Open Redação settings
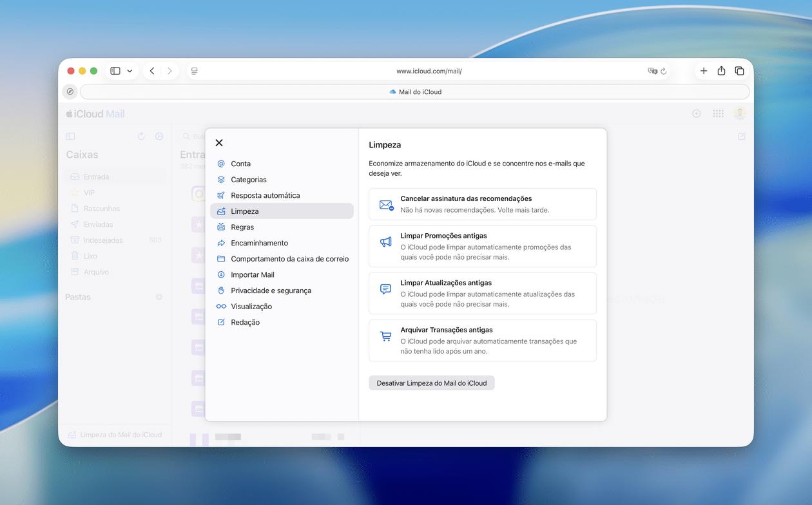This screenshot has width=812, height=505. [x=282, y=322]
